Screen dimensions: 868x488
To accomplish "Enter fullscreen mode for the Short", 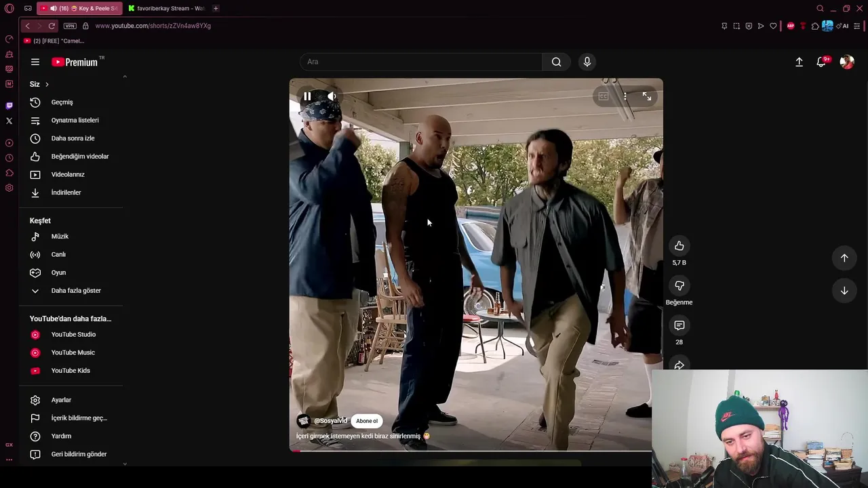I will point(647,97).
